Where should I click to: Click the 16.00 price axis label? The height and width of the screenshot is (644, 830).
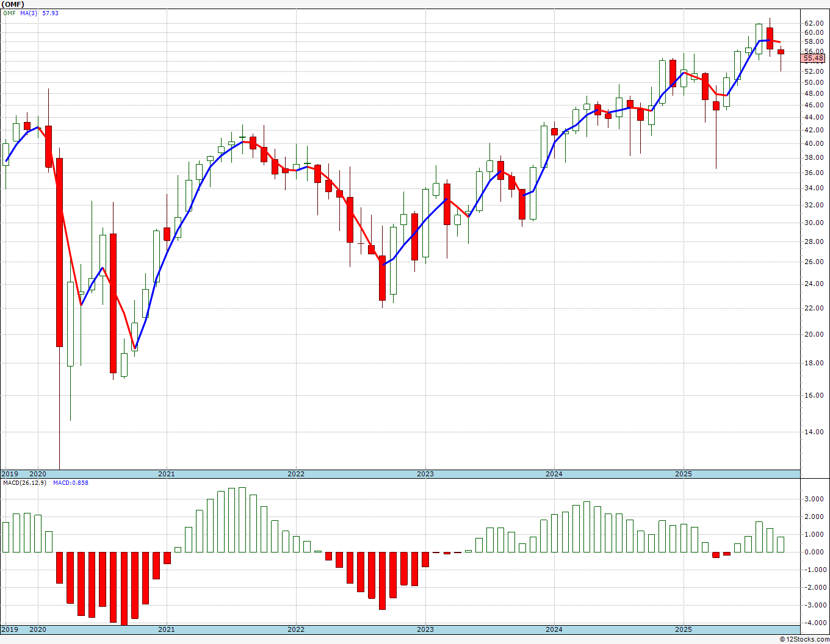point(814,396)
